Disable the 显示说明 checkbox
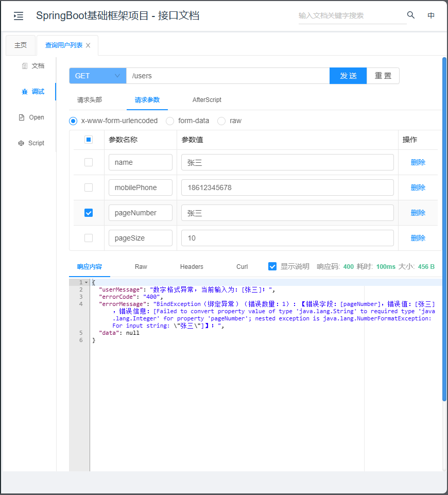This screenshot has height=495, width=448. (x=272, y=266)
